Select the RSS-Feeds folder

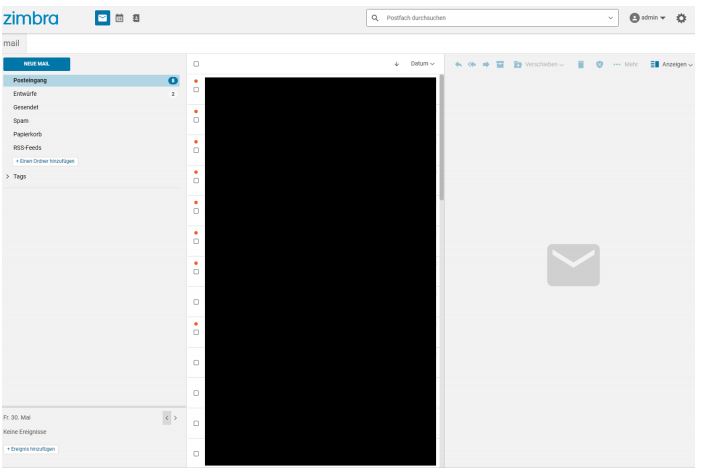coord(91,148)
